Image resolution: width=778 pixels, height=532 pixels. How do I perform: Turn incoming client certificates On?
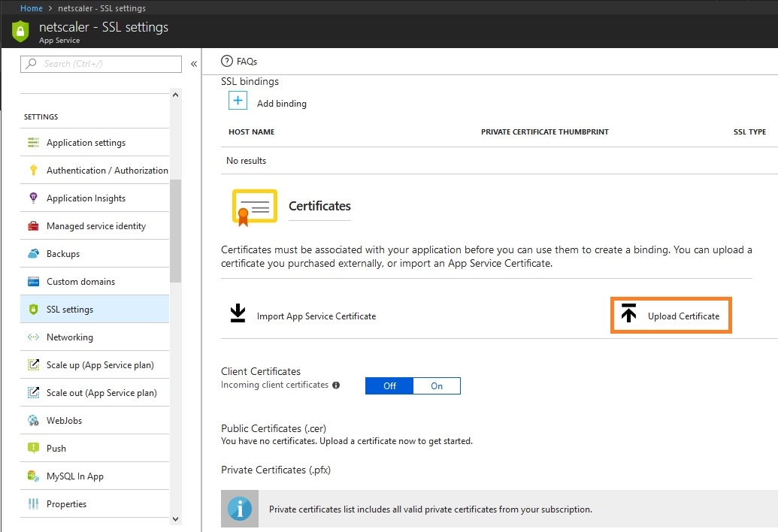click(x=437, y=385)
